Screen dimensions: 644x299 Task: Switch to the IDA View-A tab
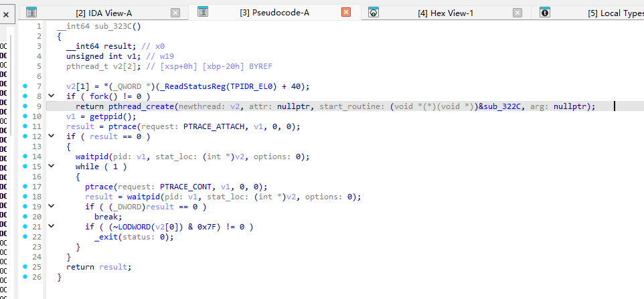[102, 13]
